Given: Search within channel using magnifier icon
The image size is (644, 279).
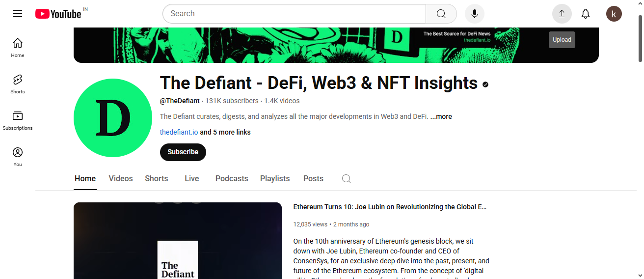Looking at the screenshot, I should pos(347,179).
